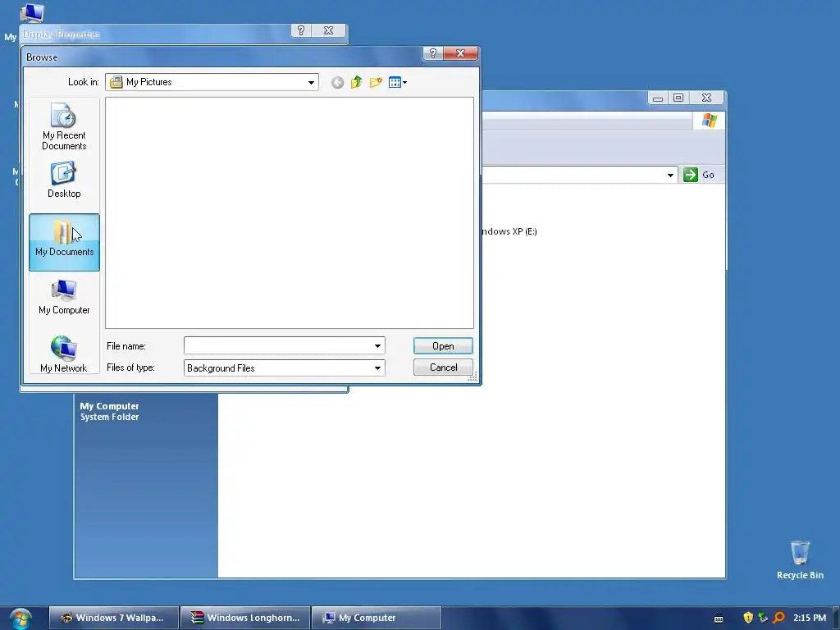Click the Back arrow in Browse toolbar
This screenshot has height=630, width=840.
tap(337, 83)
